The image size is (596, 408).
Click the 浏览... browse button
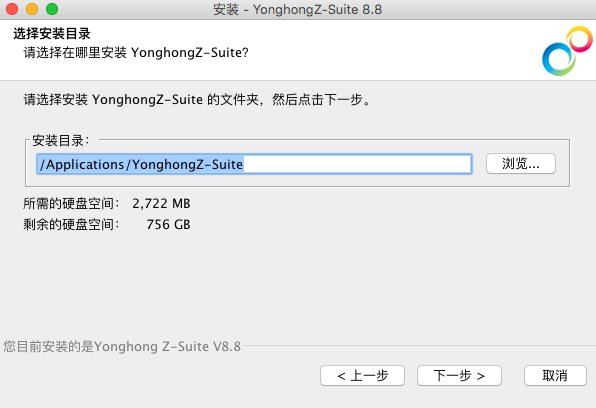(521, 164)
